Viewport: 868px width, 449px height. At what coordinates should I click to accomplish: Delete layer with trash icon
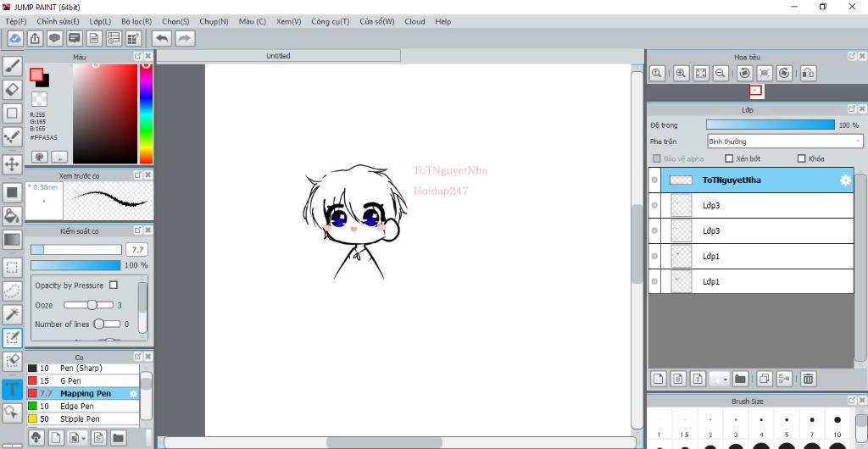tap(808, 379)
